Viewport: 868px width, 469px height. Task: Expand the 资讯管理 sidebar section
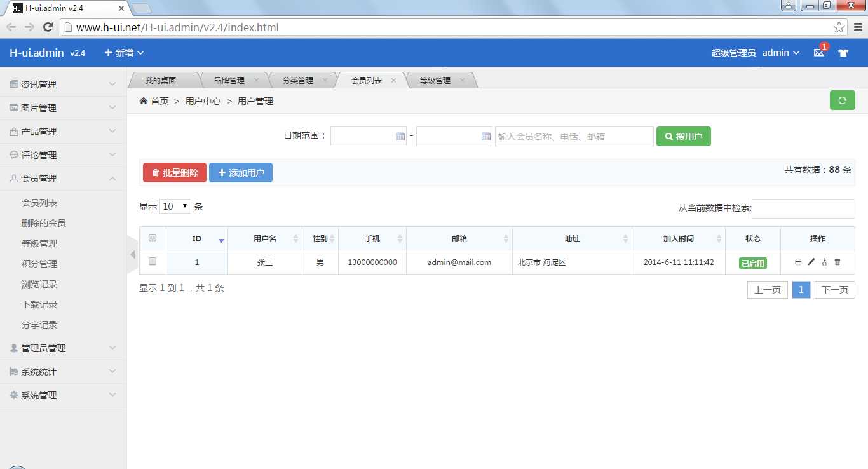64,85
